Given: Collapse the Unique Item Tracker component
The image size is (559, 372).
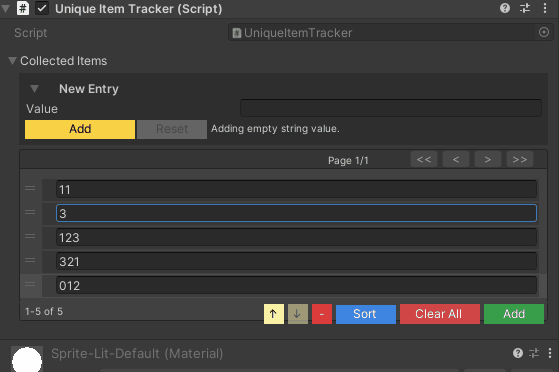Looking at the screenshot, I should click(x=6, y=8).
